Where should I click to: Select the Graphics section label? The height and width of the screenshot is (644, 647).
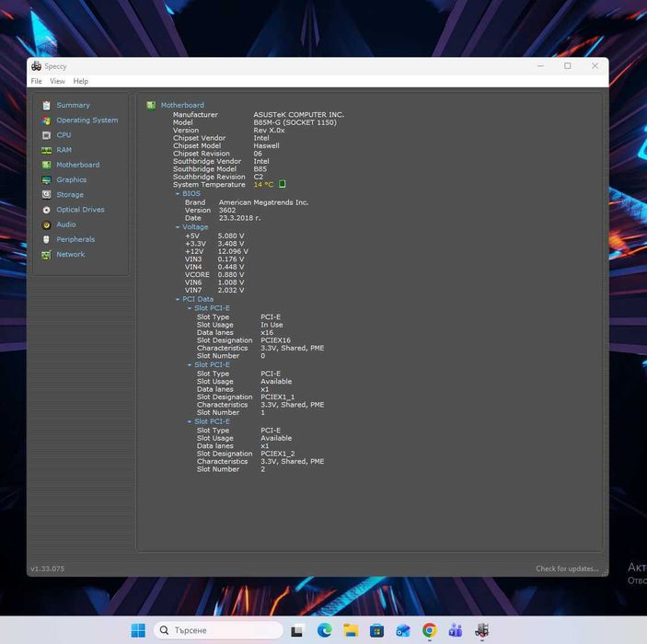point(72,179)
